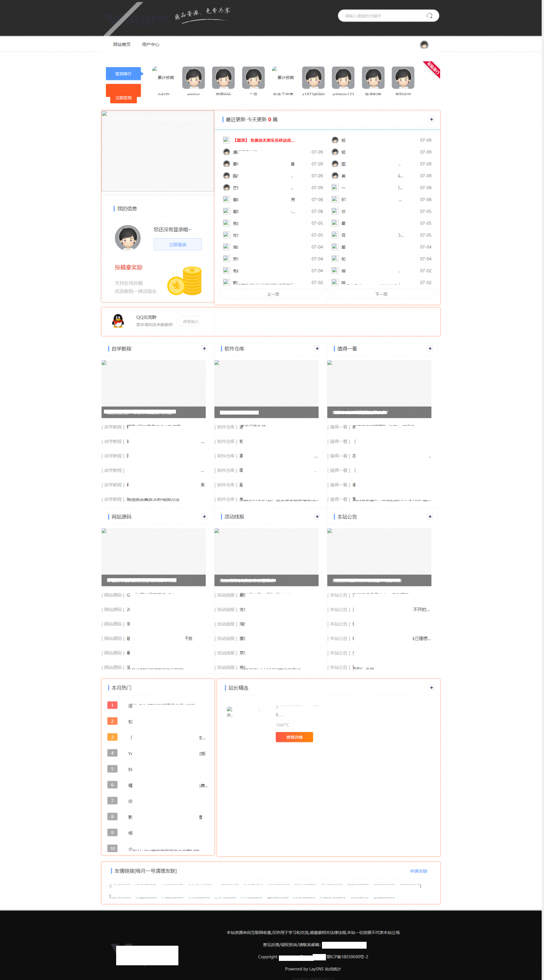
Task: Click the red corner ribbon badge
Action: (432, 69)
